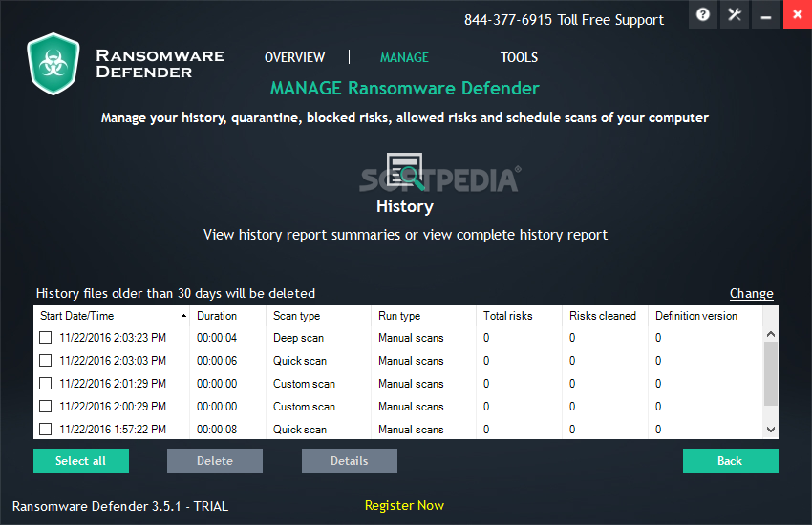Switch to the TOOLS tab
Viewport: 812px width, 525px height.
[519, 57]
